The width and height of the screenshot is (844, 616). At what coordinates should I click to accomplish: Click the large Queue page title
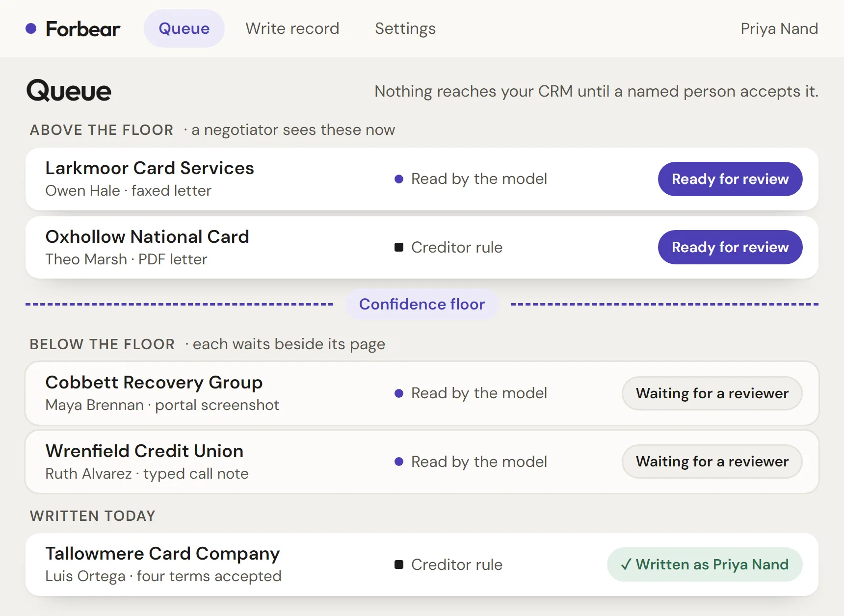[x=69, y=91]
